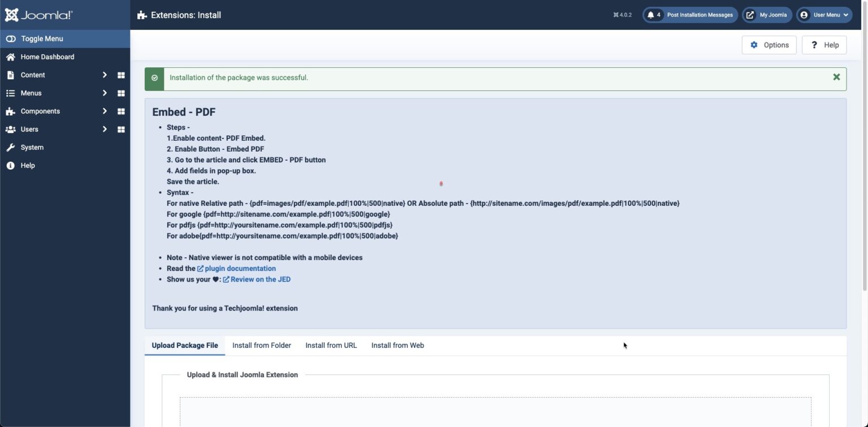Select the user avatar icon on User Menu
868x427 pixels.
coord(804,15)
